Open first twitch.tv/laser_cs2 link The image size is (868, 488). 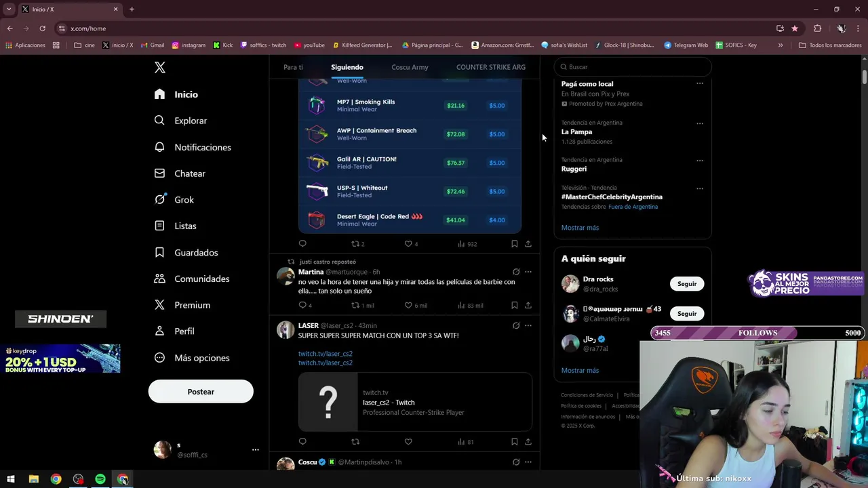(x=325, y=354)
